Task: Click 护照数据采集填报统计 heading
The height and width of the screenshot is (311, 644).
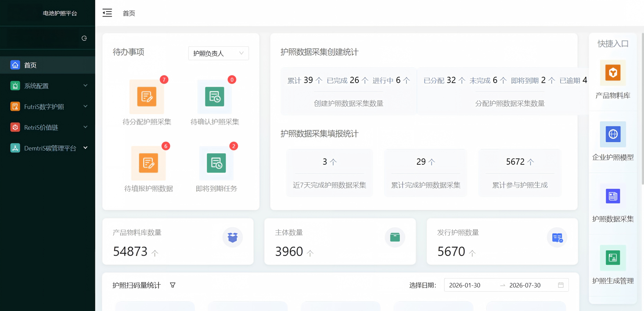Action: pyautogui.click(x=319, y=134)
